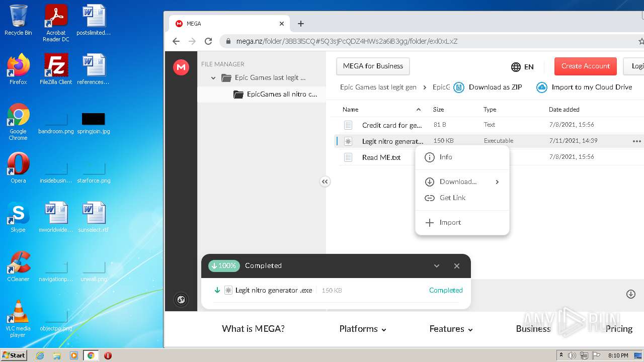Click the reload transfers icon in sidebar bottom

181,300
